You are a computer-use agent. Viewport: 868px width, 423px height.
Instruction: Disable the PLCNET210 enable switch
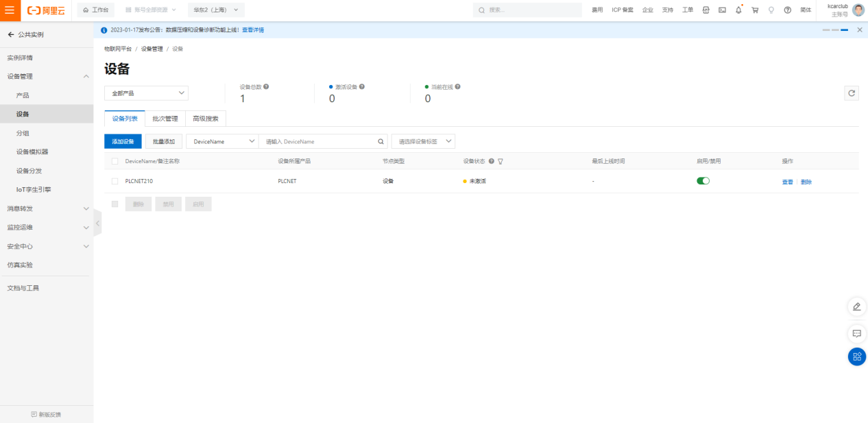coord(703,181)
